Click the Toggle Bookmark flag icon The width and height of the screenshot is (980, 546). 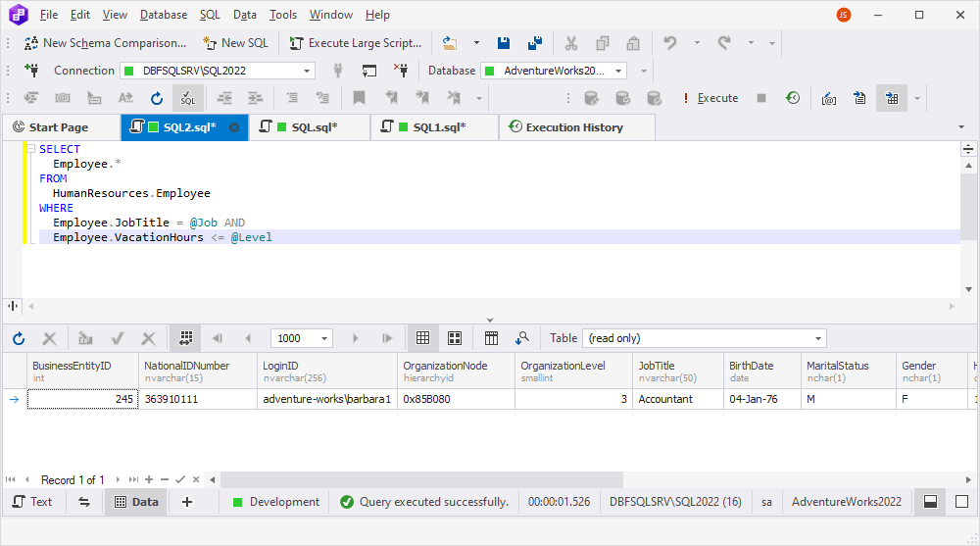(x=359, y=98)
